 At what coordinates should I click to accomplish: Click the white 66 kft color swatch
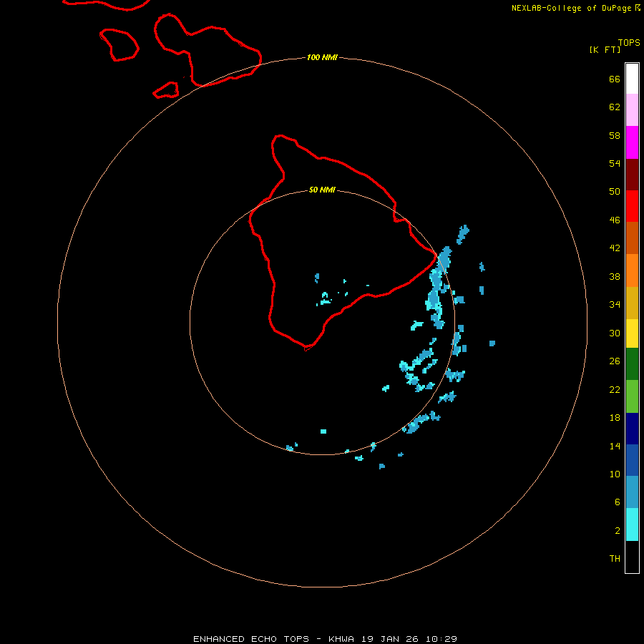point(632,79)
